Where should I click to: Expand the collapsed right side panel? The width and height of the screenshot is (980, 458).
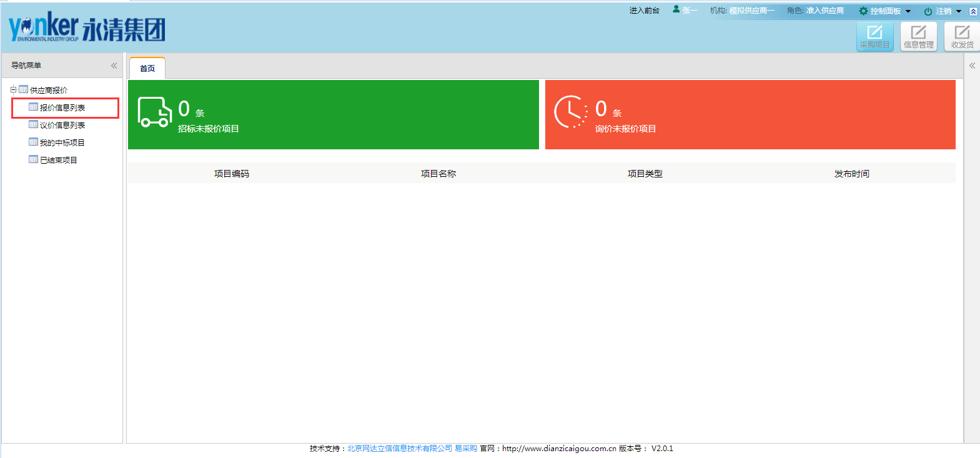click(x=972, y=66)
